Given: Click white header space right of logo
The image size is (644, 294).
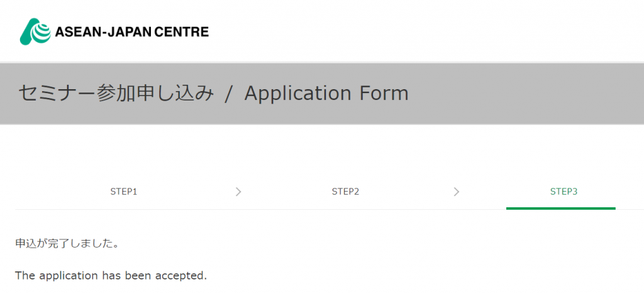Looking at the screenshot, I should [x=428, y=31].
